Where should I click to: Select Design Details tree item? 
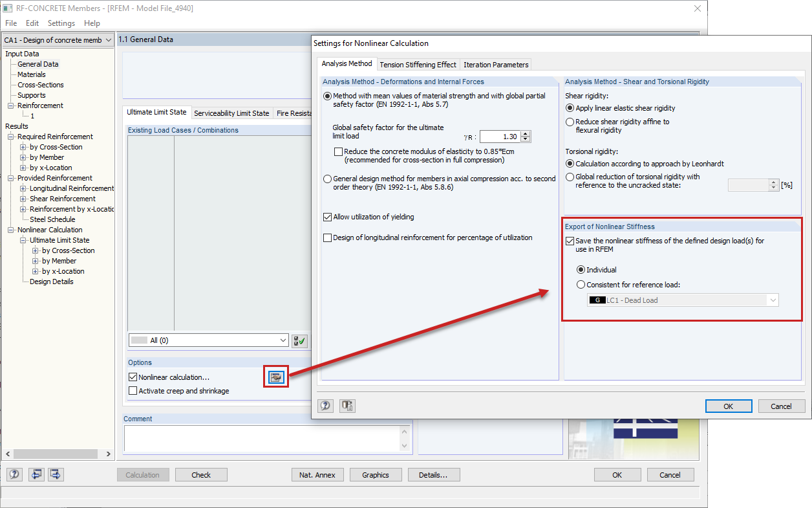click(x=52, y=282)
